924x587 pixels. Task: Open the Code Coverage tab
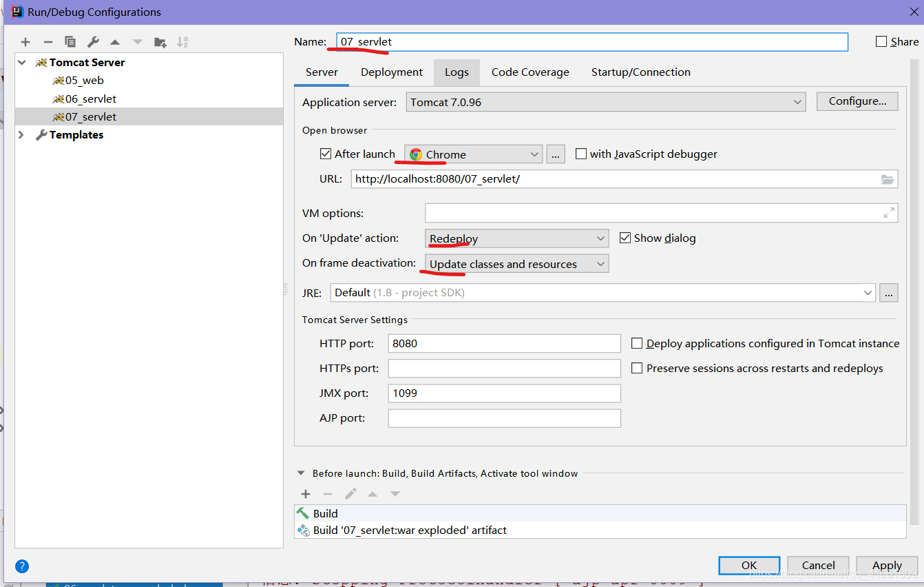click(530, 72)
